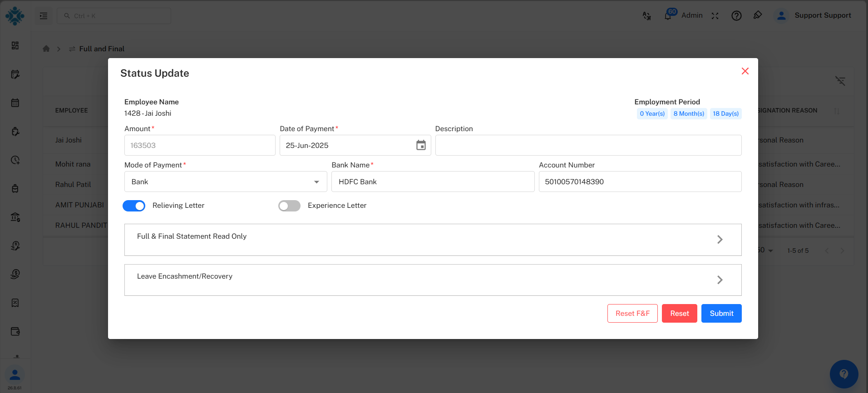Enable the Experience Letter switch
This screenshot has height=393, width=868.
point(289,206)
